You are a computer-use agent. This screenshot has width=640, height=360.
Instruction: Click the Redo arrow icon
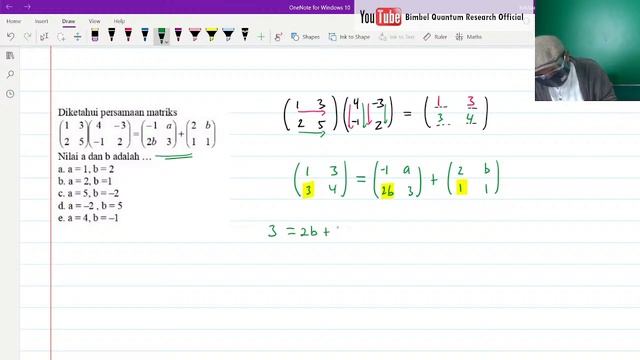tap(27, 37)
